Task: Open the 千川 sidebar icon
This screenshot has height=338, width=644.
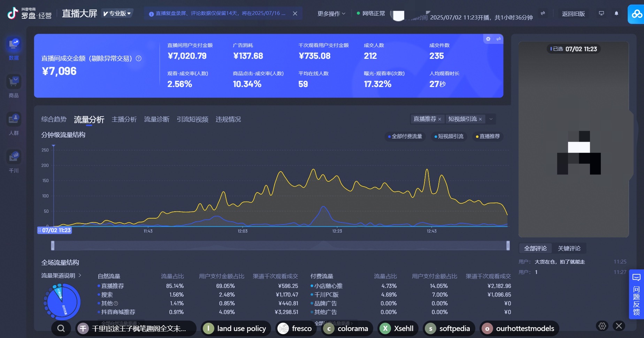Action: click(x=14, y=157)
